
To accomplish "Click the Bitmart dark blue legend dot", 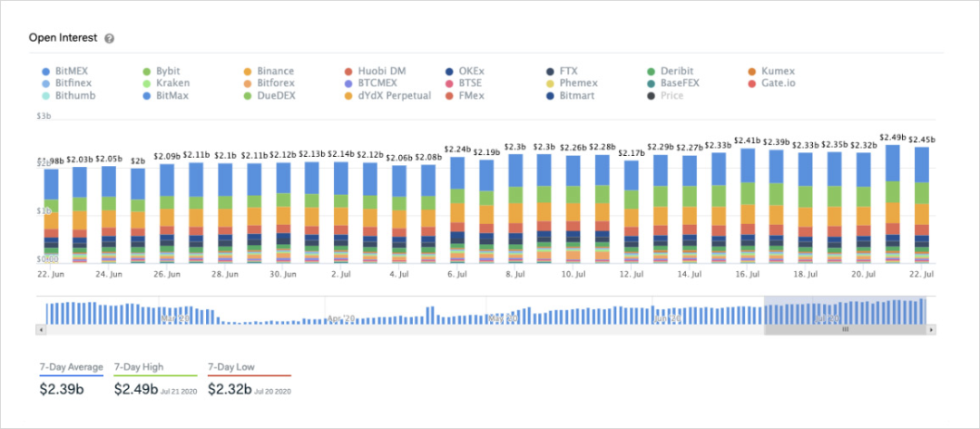I will (551, 95).
